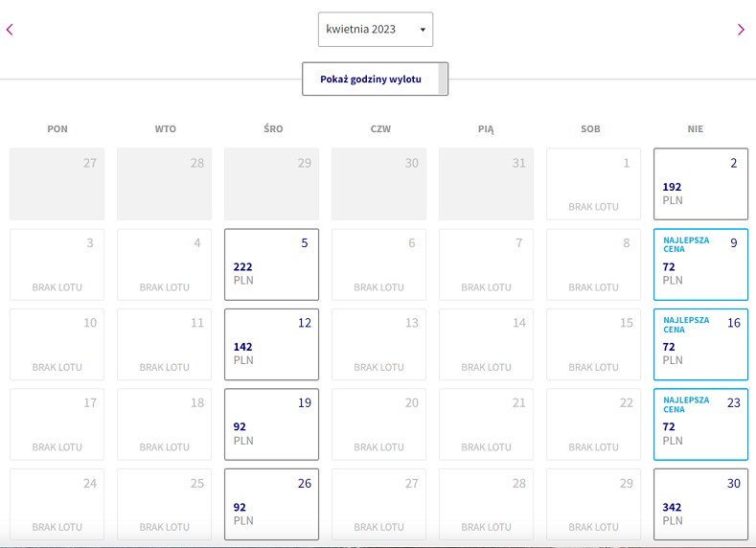Go to next month with right arrow
This screenshot has height=548, width=756.
pos(741,30)
